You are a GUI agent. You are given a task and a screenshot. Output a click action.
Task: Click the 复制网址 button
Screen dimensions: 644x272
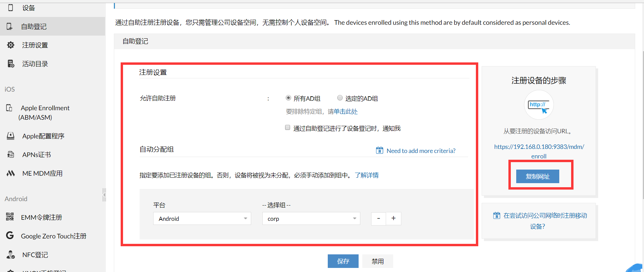(x=538, y=176)
